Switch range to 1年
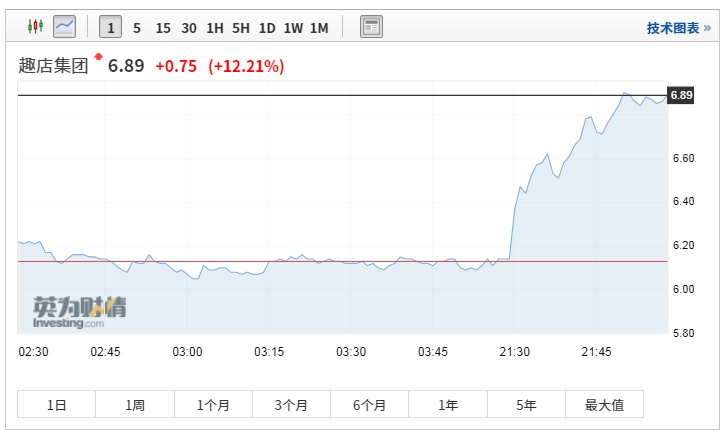725x433 pixels. [x=448, y=405]
